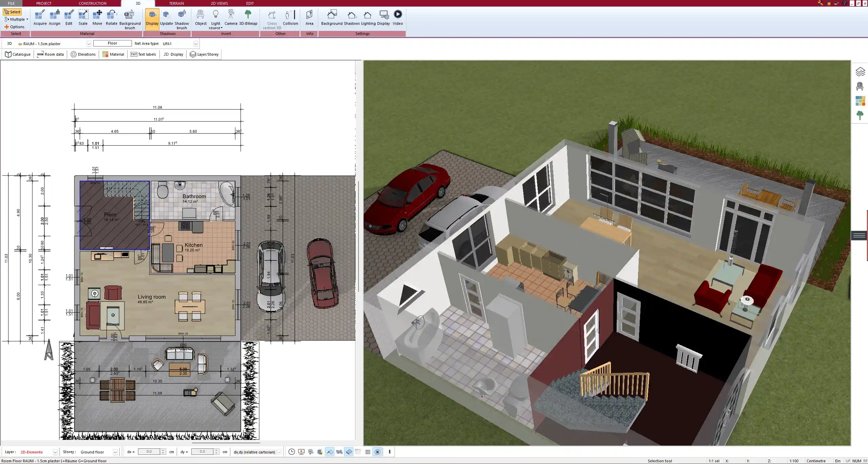Open the CONSTRUCTION ribbon tab
Screen dimensions: 868x464
92,3
